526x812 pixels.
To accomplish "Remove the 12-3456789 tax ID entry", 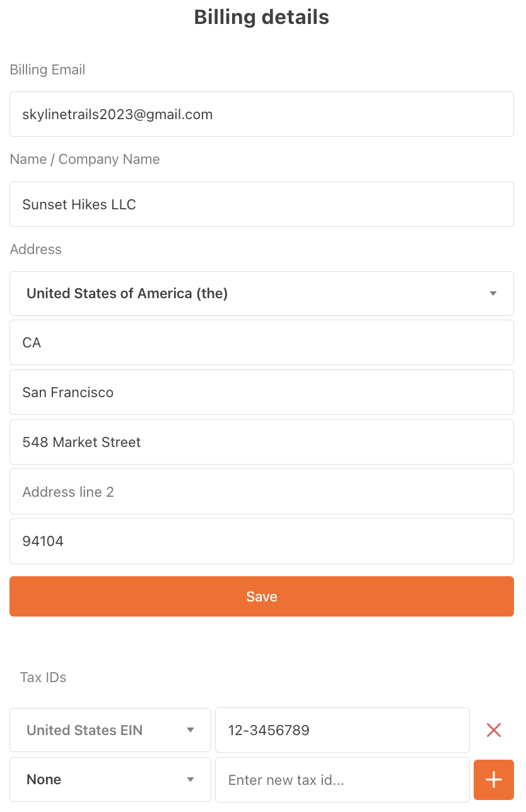I will point(494,729).
